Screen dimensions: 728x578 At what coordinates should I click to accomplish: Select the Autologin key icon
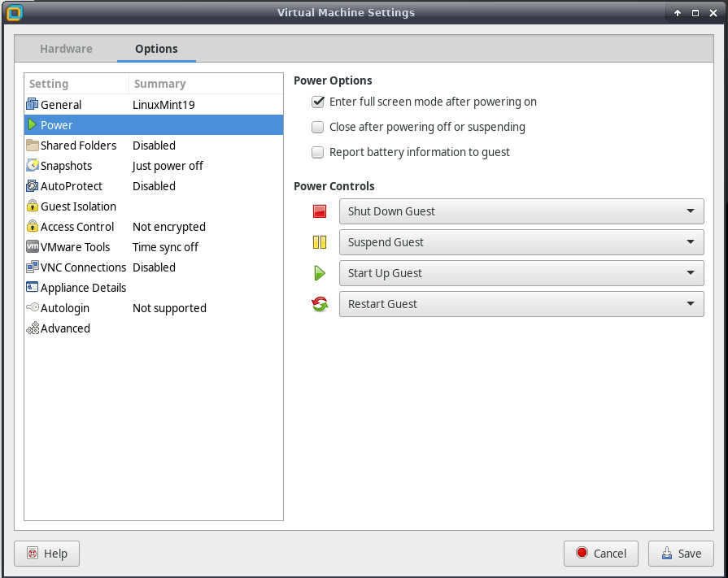pos(33,308)
